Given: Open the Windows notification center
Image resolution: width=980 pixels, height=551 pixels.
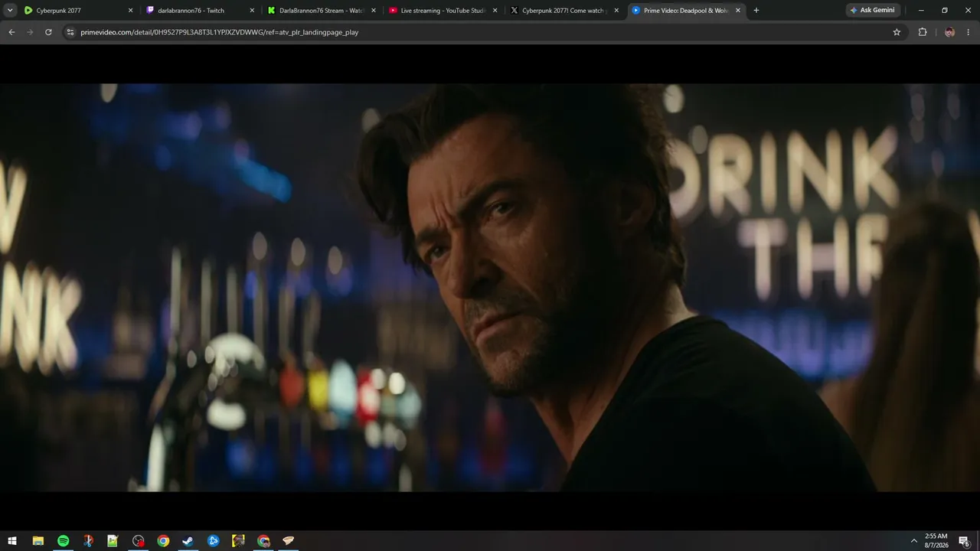Looking at the screenshot, I should click(965, 541).
